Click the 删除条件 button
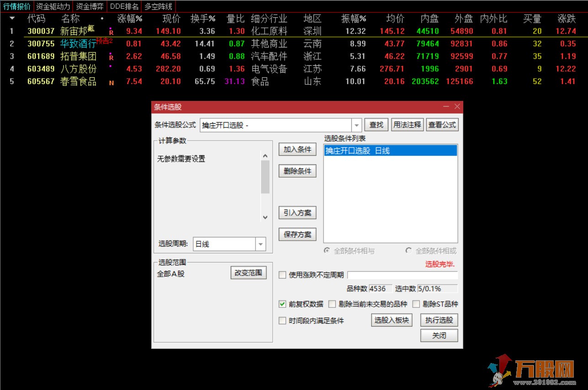The image size is (588, 390). tap(297, 171)
